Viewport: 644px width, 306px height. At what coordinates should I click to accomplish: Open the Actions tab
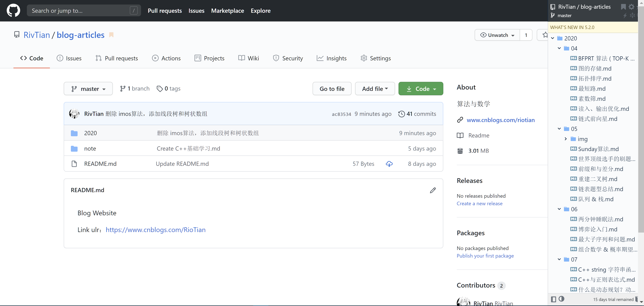[166, 58]
